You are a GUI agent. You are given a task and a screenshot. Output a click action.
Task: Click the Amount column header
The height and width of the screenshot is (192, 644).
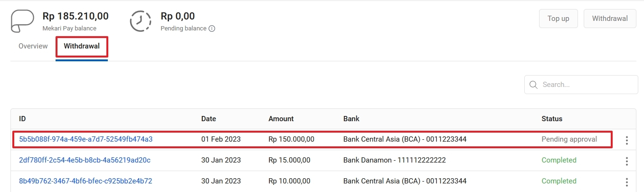click(281, 119)
